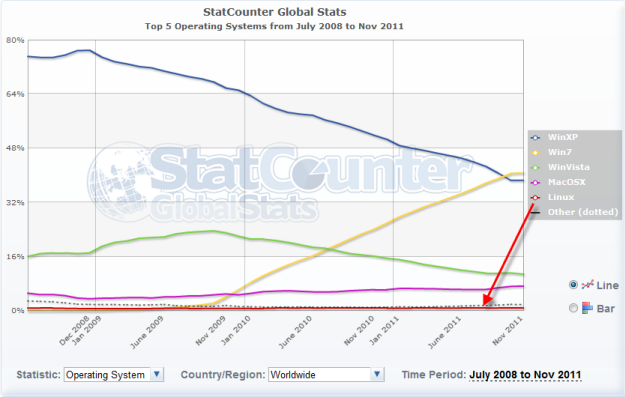Click the Worldwide region field
This screenshot has height=397, width=625.
pyautogui.click(x=326, y=375)
